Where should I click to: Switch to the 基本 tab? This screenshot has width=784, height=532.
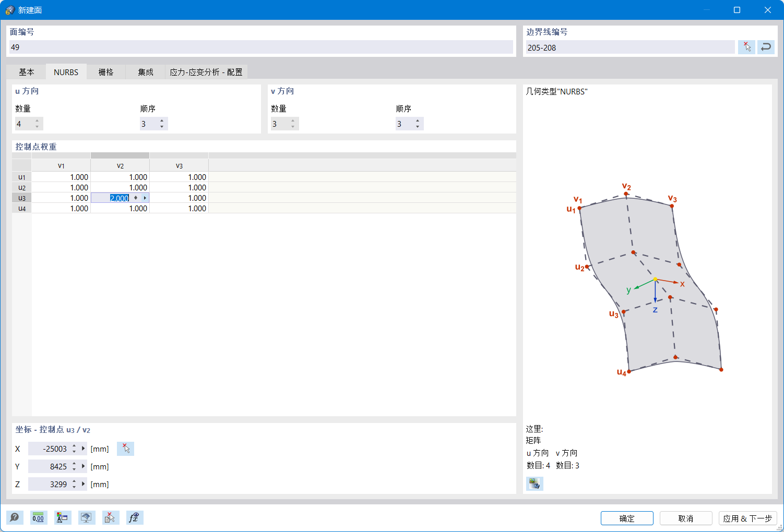(x=27, y=71)
